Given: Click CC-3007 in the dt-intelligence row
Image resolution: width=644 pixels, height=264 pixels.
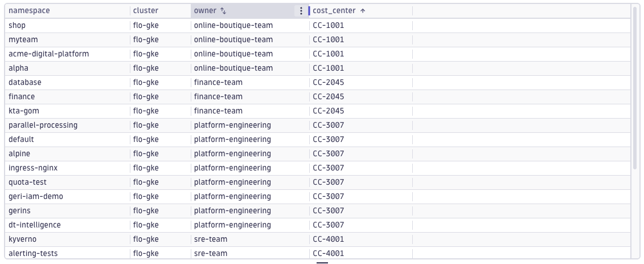Looking at the screenshot, I should click(x=328, y=225).
